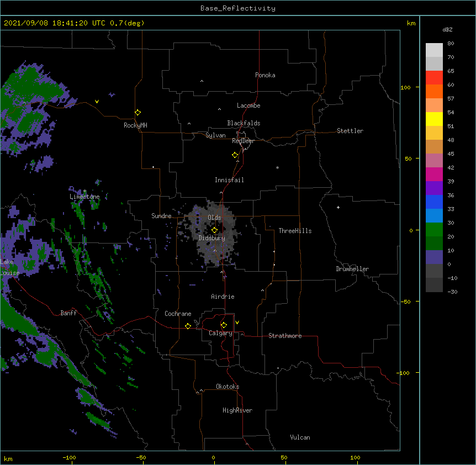This screenshot has width=476, height=465.
Task: Pick the slate-purple 0–10 dBZ swatch
Action: [x=434, y=257]
